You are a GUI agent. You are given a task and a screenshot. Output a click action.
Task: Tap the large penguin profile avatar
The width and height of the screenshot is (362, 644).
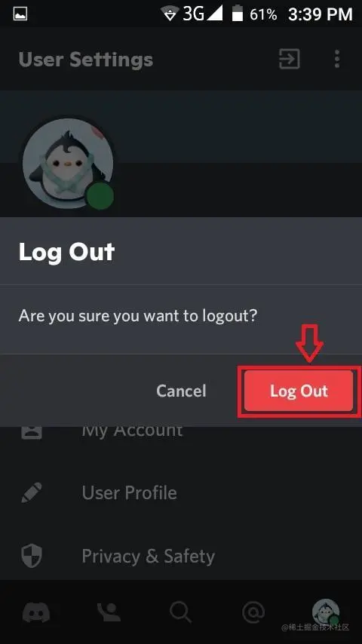(x=68, y=164)
